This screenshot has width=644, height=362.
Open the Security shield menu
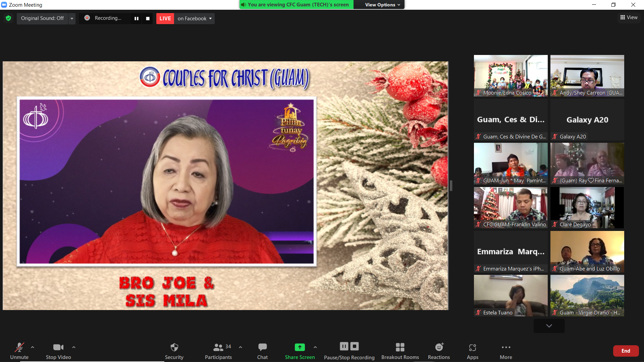(x=174, y=351)
